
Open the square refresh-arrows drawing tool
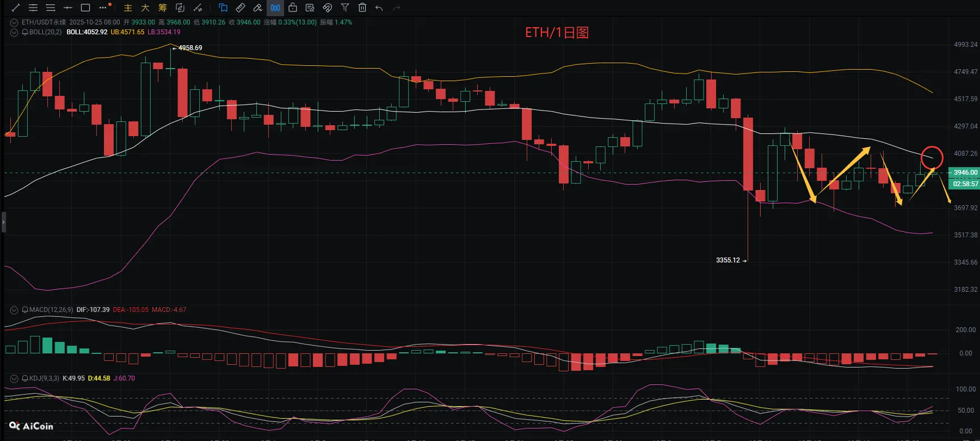coord(180,8)
